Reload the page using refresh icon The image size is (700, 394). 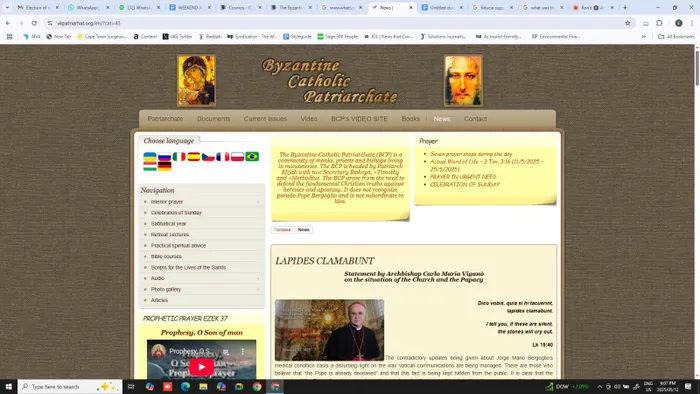tap(34, 23)
